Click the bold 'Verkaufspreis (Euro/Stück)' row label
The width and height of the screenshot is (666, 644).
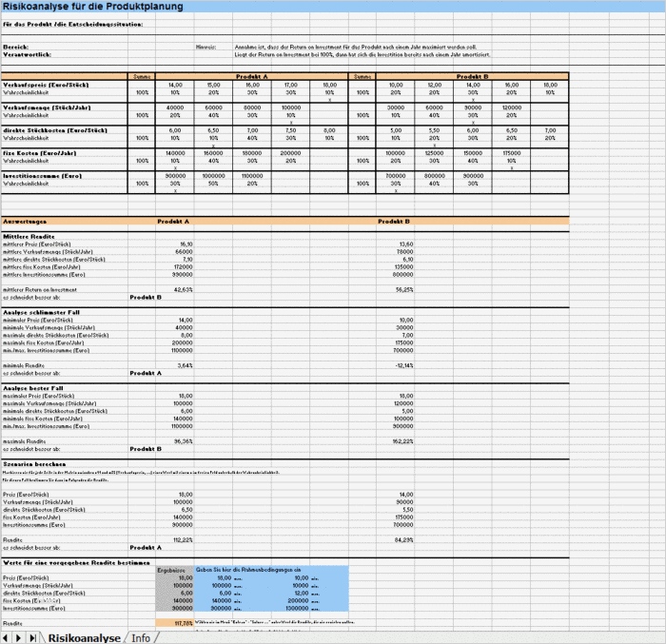point(46,85)
